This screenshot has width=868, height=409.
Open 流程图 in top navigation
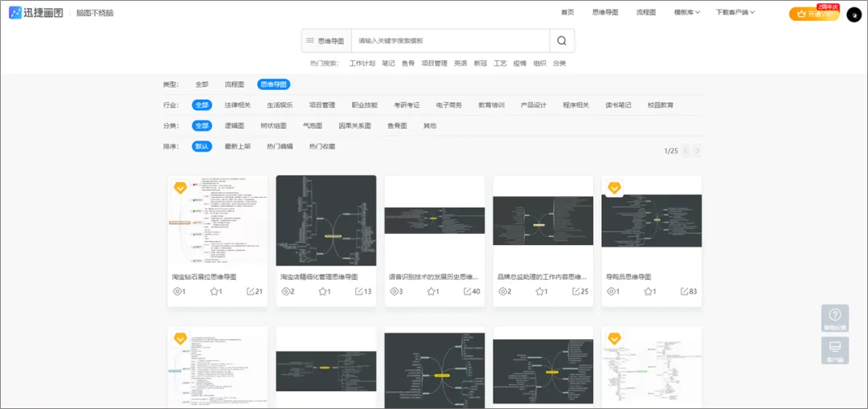click(646, 12)
